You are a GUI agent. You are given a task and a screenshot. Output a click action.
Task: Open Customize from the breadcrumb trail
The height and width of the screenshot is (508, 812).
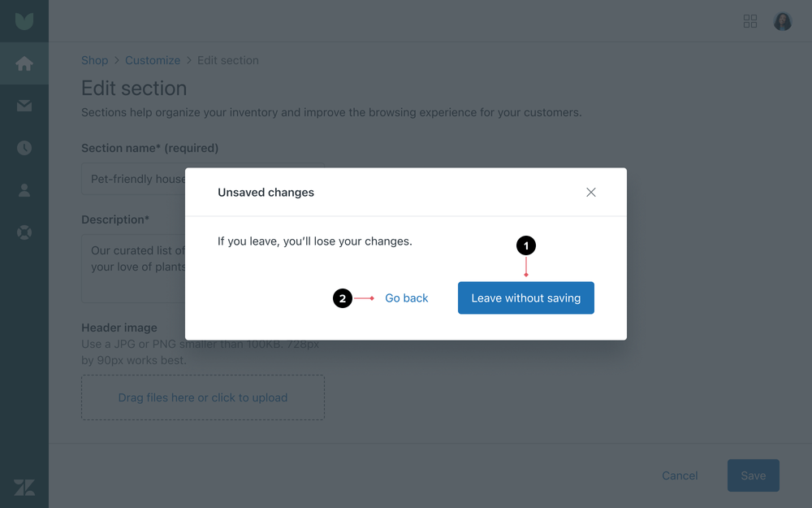pos(153,60)
